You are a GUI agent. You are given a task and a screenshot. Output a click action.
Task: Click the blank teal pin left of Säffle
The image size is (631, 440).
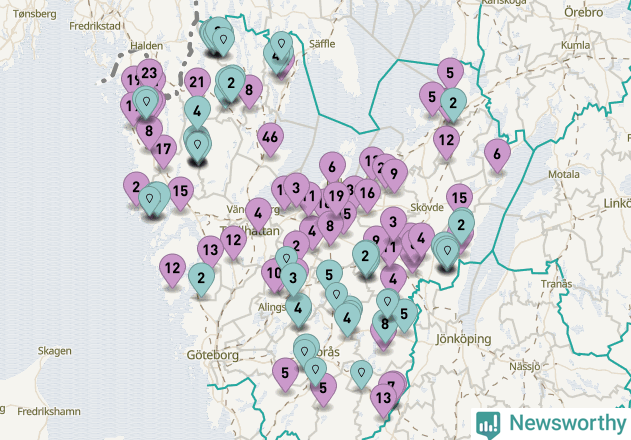point(281,45)
